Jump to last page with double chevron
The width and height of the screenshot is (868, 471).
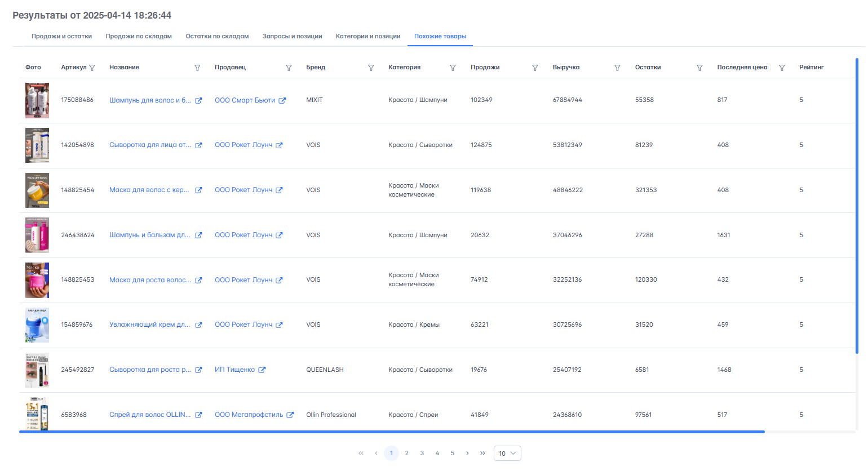482,454
